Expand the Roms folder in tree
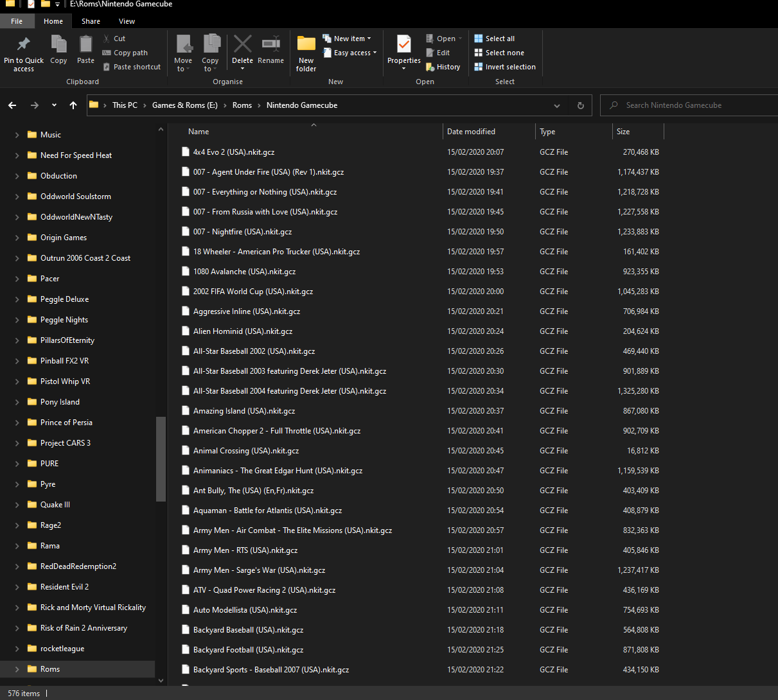The image size is (778, 700). (17, 669)
